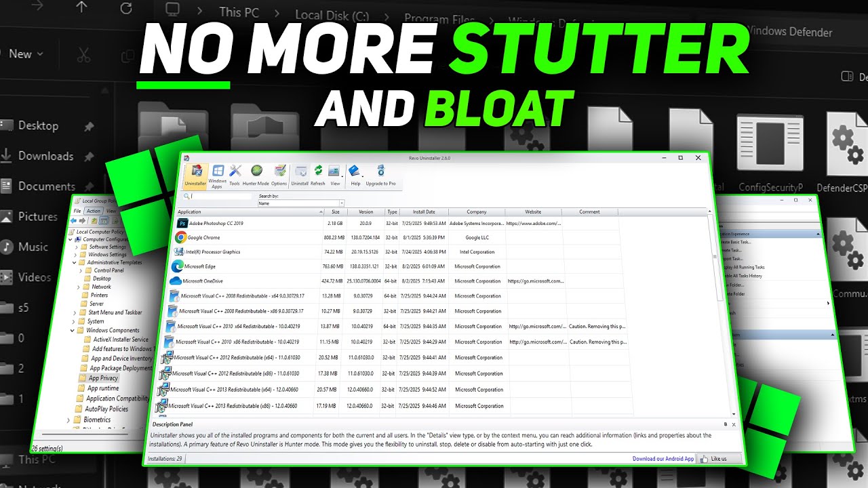Screen dimensions: 868x488
Task: Click the scrollbar down arrow in list
Action: [734, 413]
